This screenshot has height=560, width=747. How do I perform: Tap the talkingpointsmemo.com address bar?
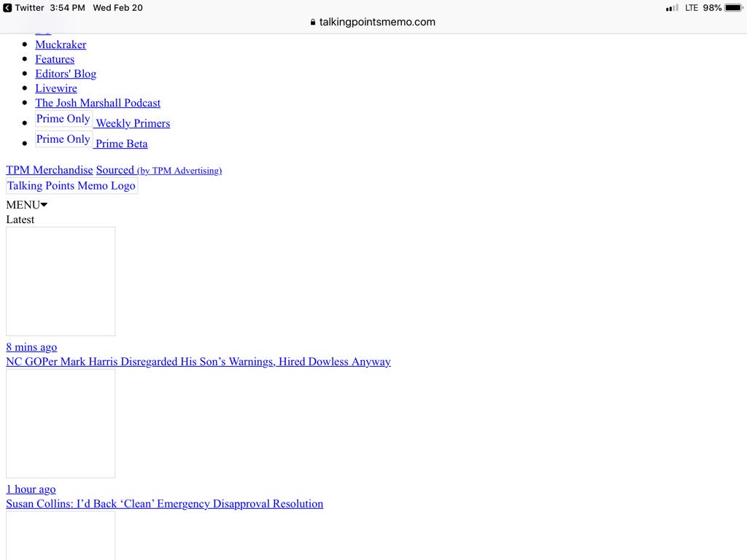373,22
